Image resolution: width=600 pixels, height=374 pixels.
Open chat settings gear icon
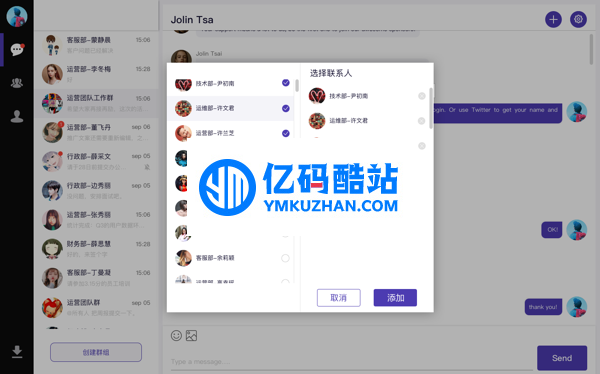pos(578,19)
